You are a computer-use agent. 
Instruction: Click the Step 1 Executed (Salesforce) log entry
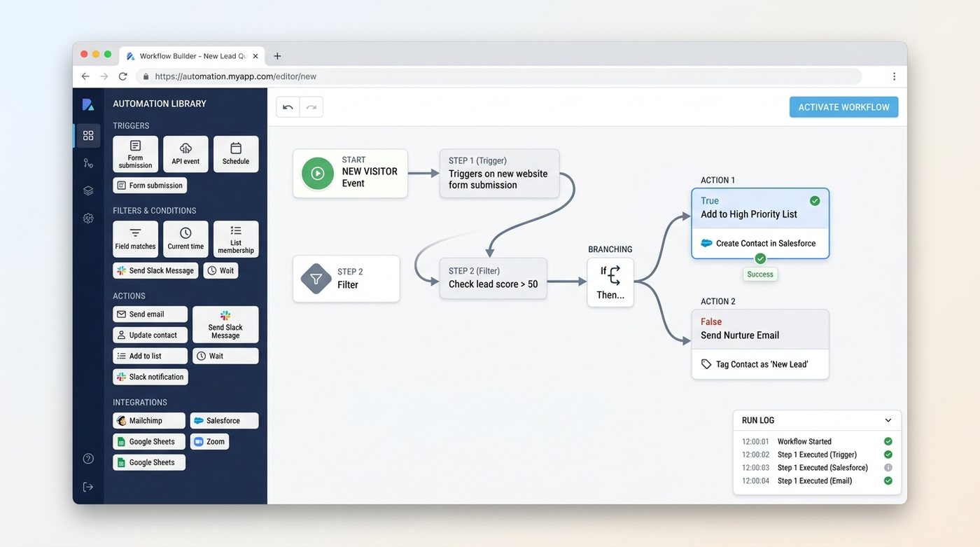click(817, 468)
